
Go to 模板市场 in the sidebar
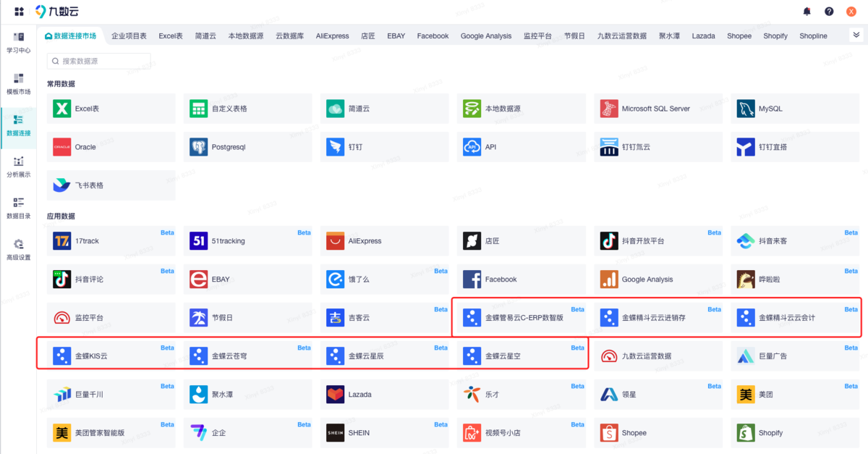coord(19,84)
